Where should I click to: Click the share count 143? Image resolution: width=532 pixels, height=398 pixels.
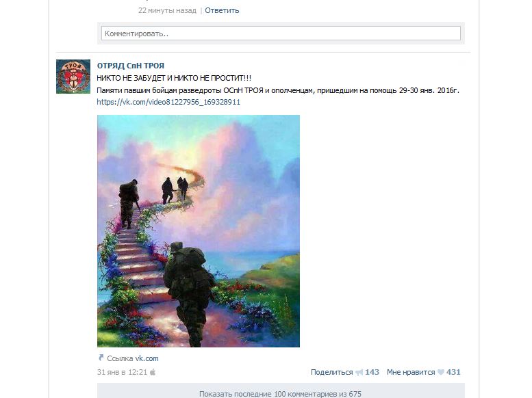(x=372, y=372)
